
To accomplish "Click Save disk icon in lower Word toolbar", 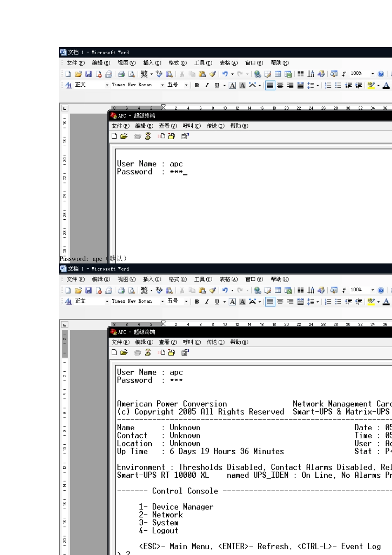I will click(88, 290).
